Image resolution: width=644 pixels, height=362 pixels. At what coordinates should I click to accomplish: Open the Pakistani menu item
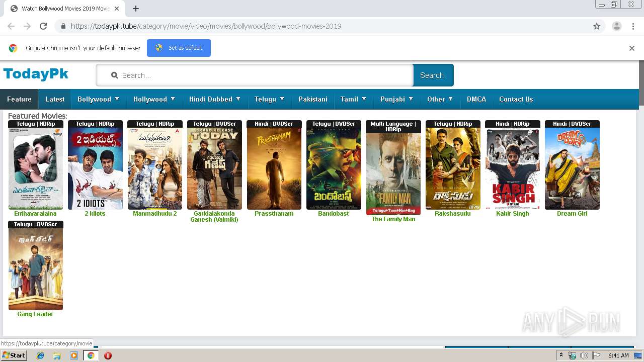[313, 99]
